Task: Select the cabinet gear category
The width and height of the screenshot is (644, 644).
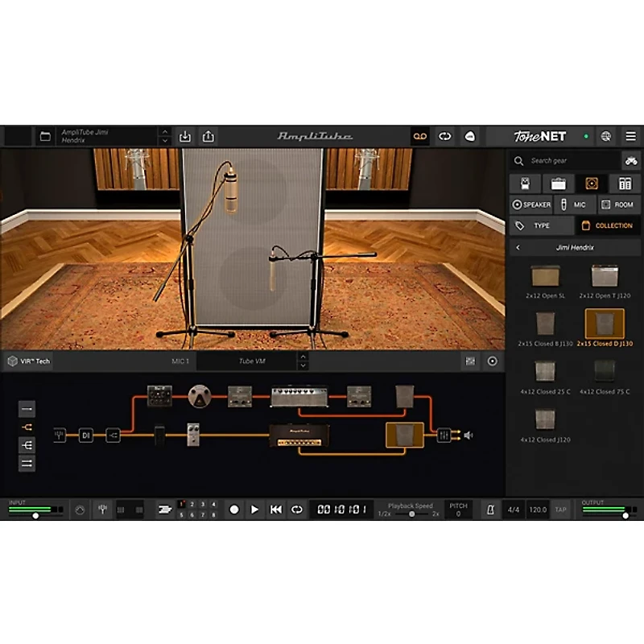Action: coord(592,184)
